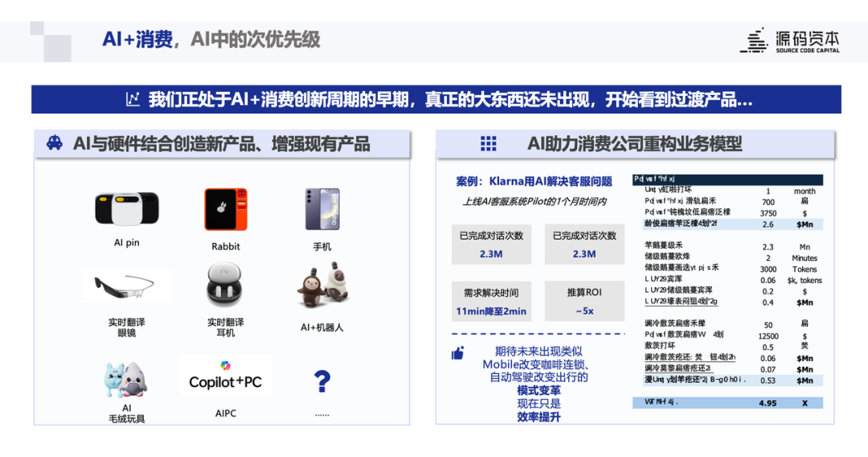Select the AI+机器人 robot image

tap(323, 286)
